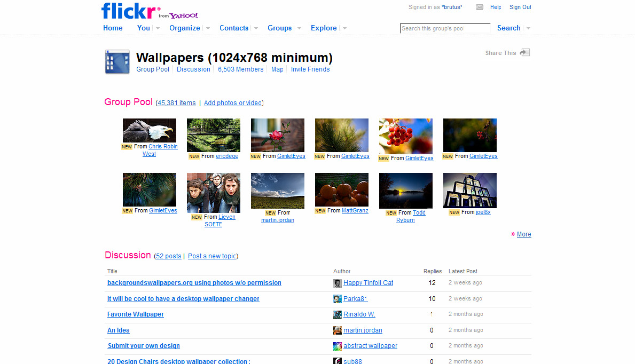Expand the You menu arrow
This screenshot has height=364, width=635.
click(x=158, y=28)
